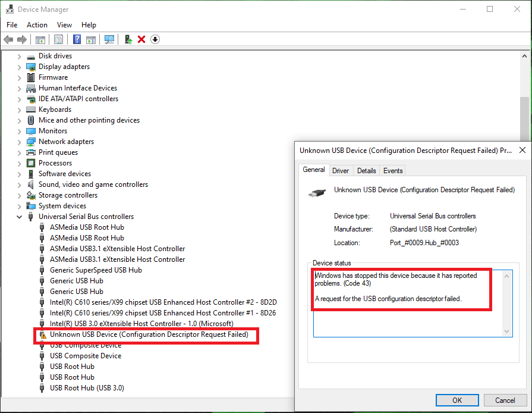
Task: Close the Unknown USB Device properties dialog
Action: (x=522, y=150)
